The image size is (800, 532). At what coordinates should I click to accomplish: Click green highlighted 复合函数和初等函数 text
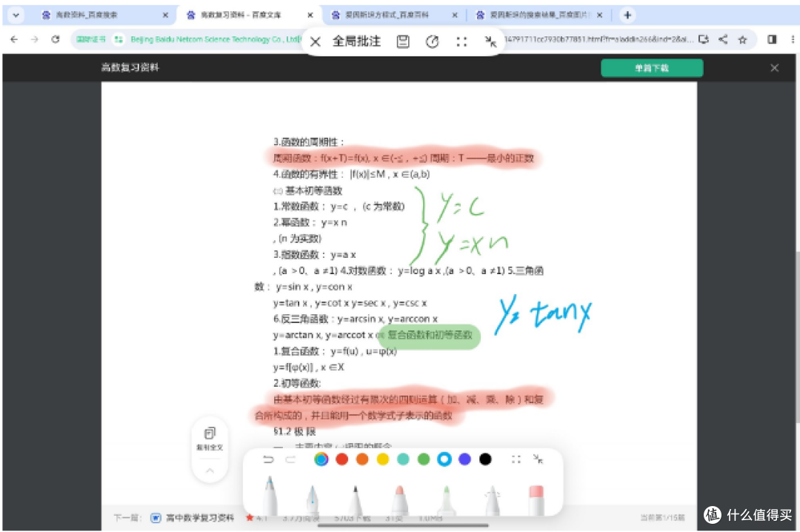[430, 336]
